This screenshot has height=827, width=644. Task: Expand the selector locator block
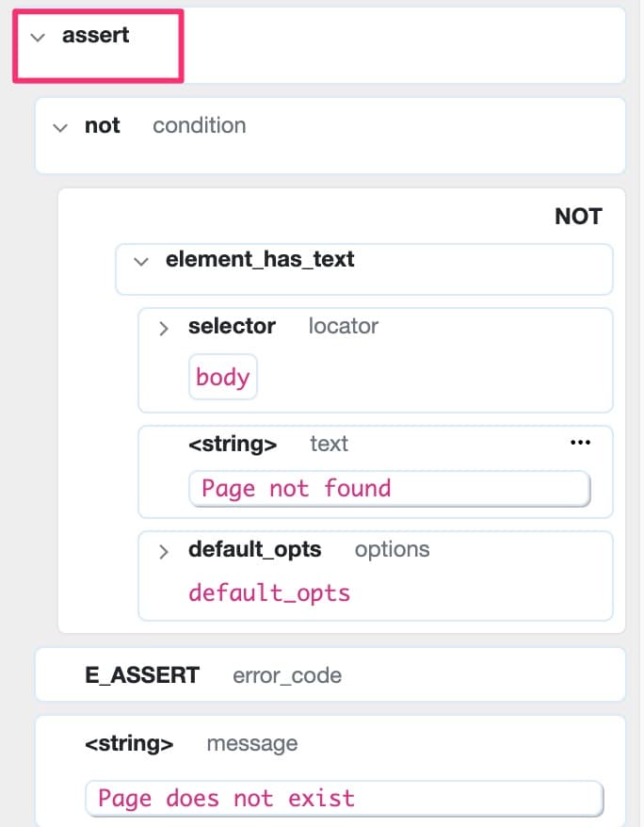pyautogui.click(x=162, y=328)
